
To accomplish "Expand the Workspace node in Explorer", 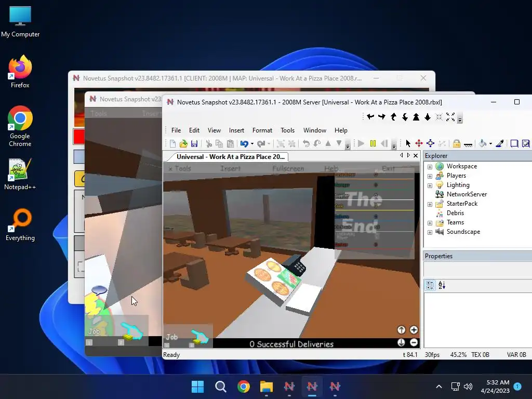I will pos(430,167).
